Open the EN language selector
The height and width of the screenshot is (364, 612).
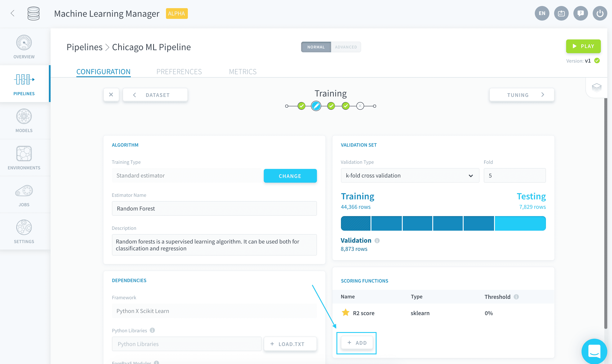coord(542,13)
